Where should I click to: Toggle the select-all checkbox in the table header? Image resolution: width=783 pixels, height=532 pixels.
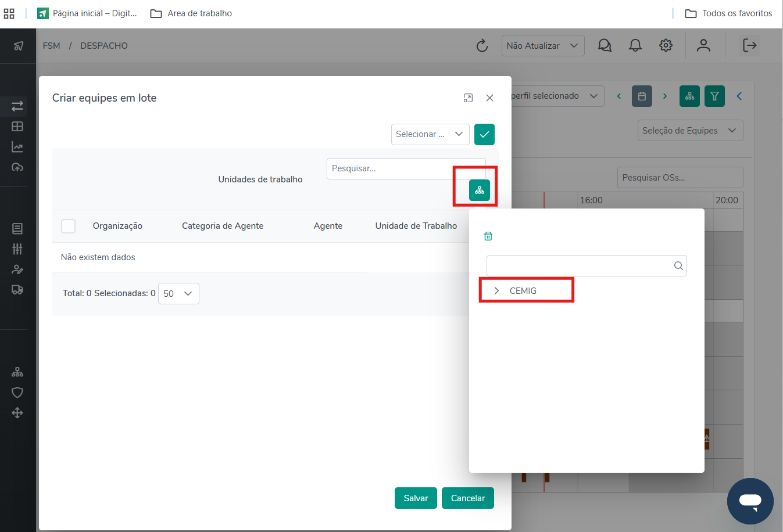pos(69,226)
